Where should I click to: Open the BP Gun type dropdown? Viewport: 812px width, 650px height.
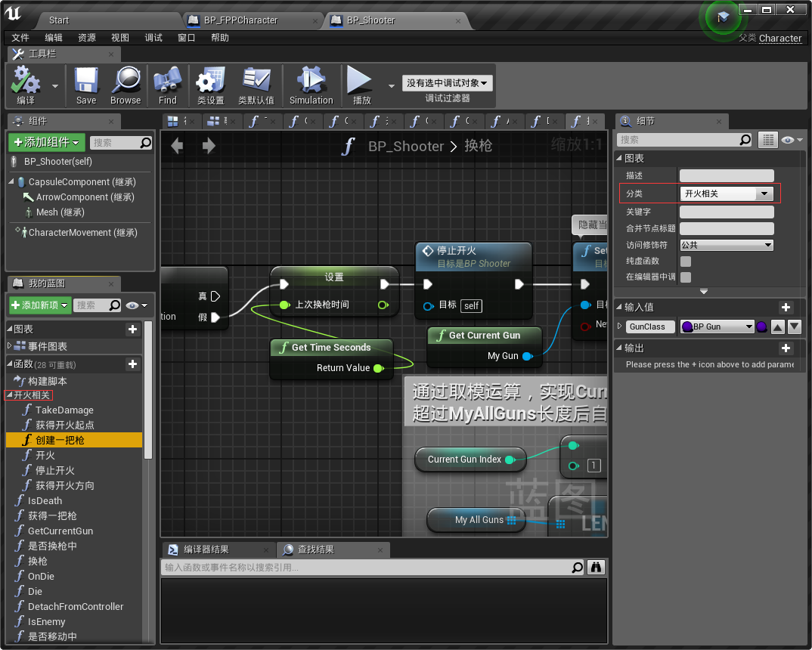point(717,327)
